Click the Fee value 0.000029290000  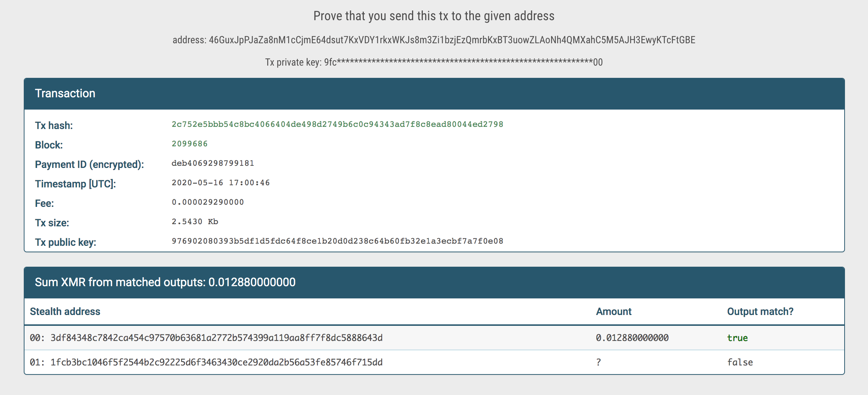tap(208, 202)
